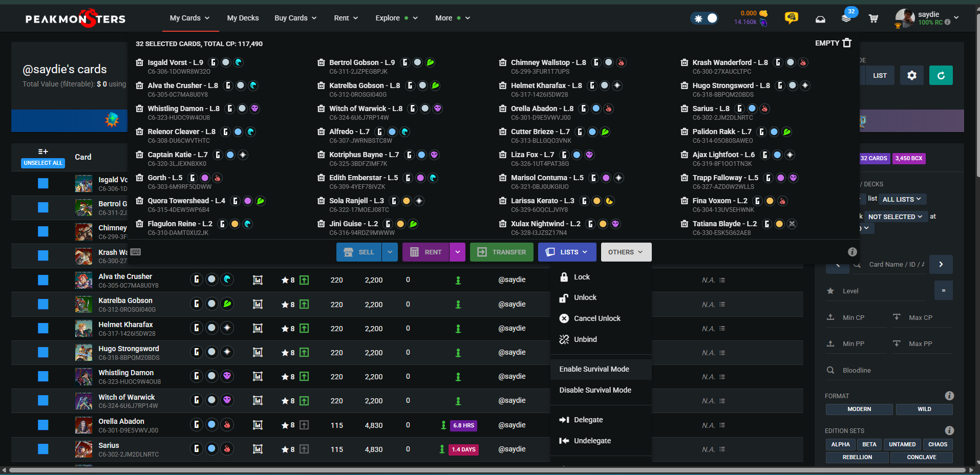980x475 pixels.
Task: Remove Chimney Wallstop via trash icon
Action: [x=503, y=62]
